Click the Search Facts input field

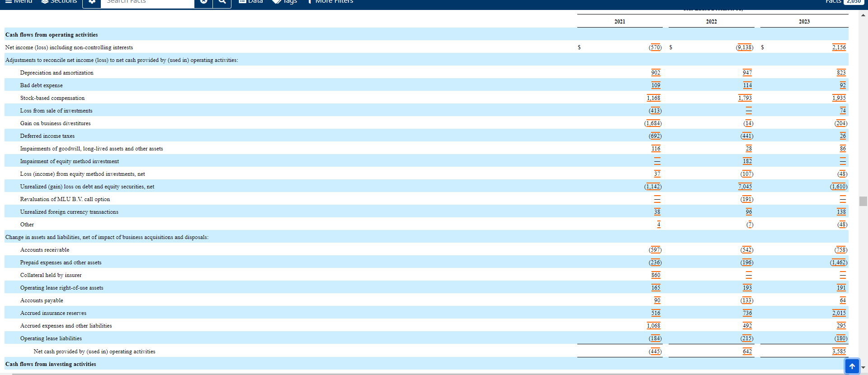click(x=148, y=2)
